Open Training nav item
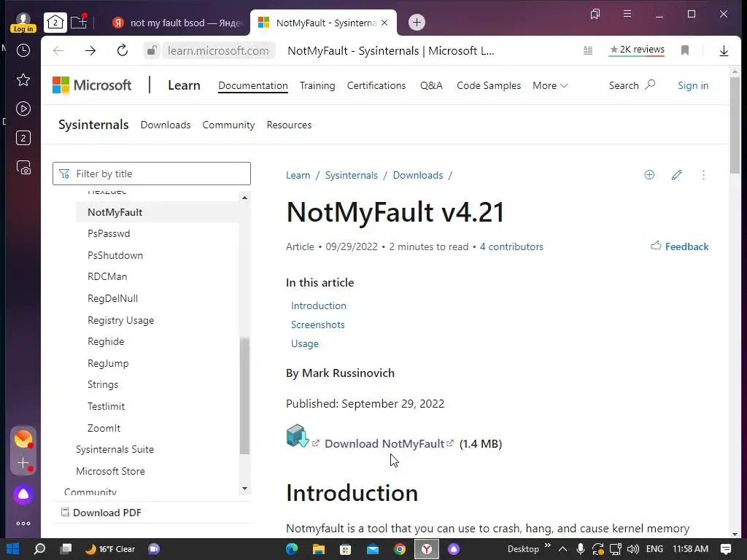 pos(317,86)
